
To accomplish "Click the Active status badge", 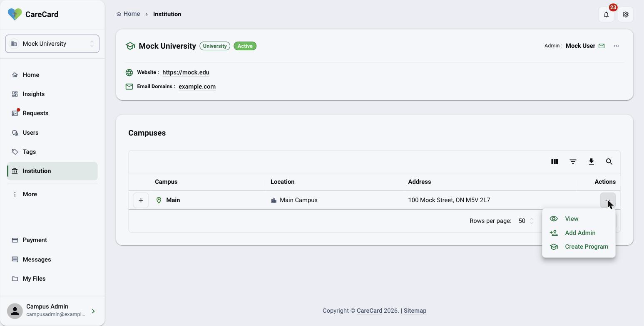I will point(245,46).
